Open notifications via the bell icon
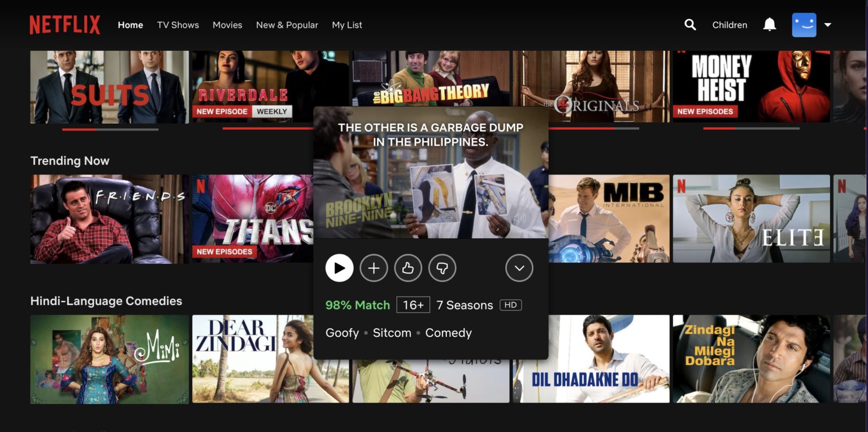868x432 pixels. click(769, 25)
